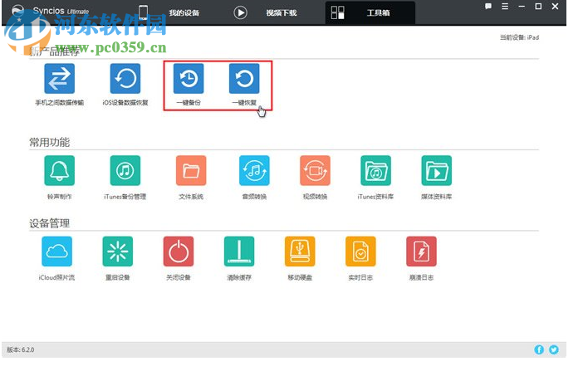Viewport: 588px width, 366px height.
Task: Click the 设备管理 section heading
Action: [x=50, y=223]
